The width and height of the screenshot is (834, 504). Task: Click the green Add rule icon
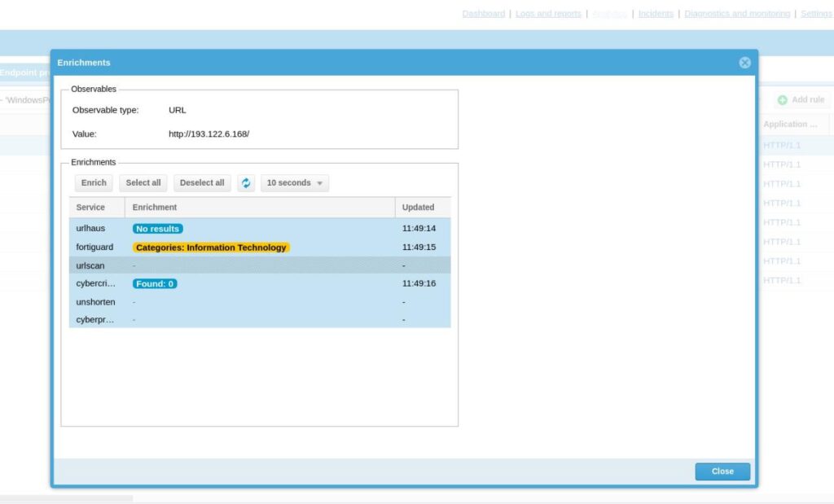[782, 100]
